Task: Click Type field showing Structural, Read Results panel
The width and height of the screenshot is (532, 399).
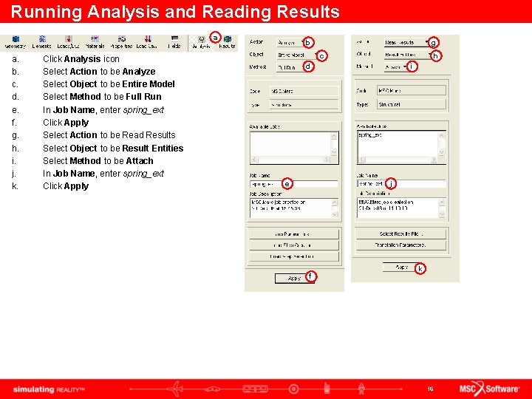Action: 412,104
